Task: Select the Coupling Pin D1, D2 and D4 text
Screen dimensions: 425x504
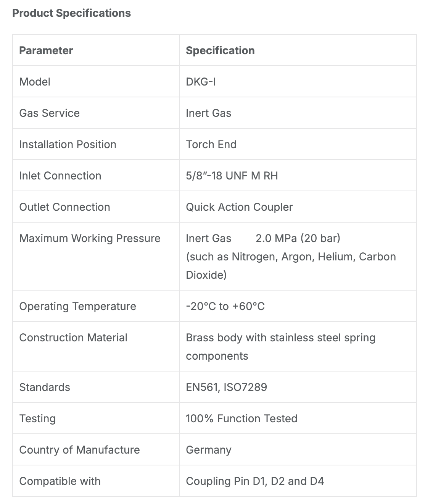Action: (255, 481)
